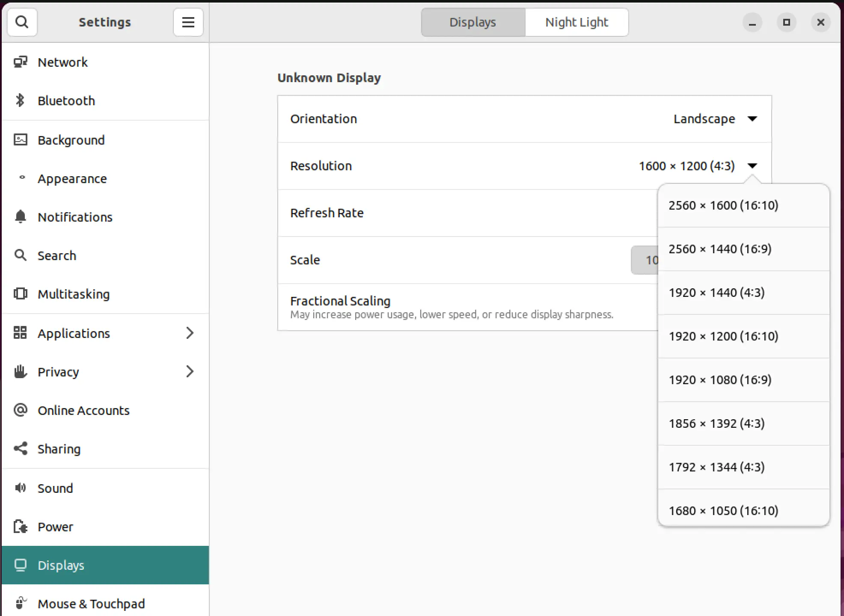Go to Sharing settings label
The width and height of the screenshot is (844, 616).
pos(59,449)
